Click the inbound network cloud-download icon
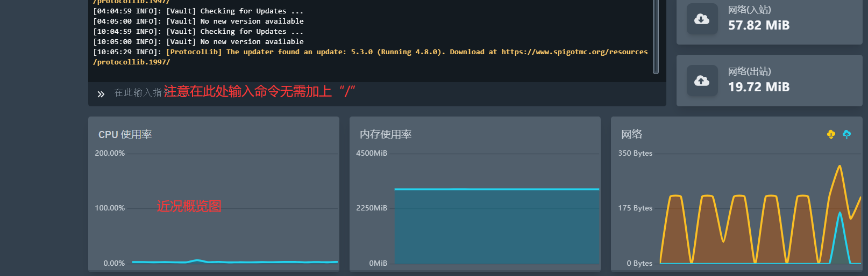The image size is (868, 276). (702, 19)
